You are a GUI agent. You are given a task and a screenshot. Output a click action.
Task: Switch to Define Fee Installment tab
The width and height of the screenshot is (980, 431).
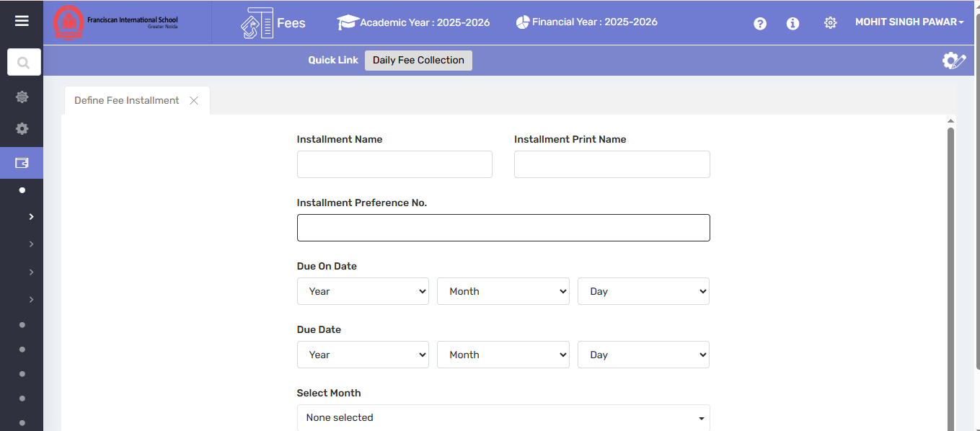[x=126, y=100]
